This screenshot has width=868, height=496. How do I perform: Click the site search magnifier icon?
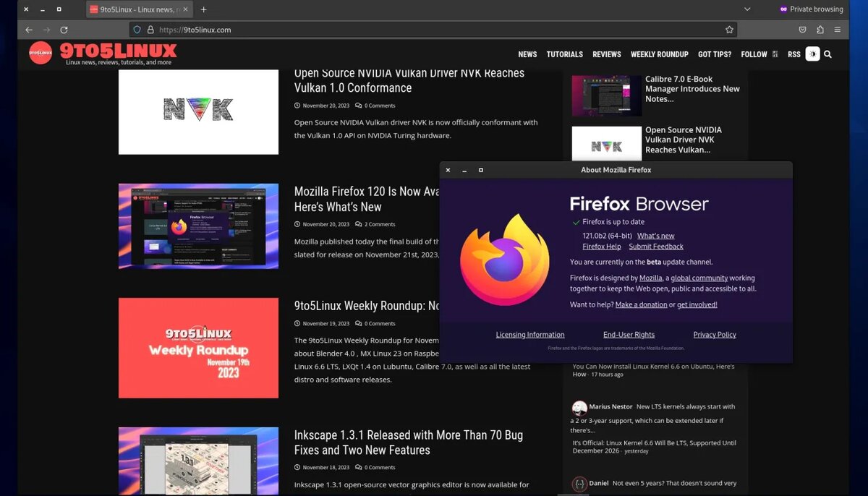point(827,54)
